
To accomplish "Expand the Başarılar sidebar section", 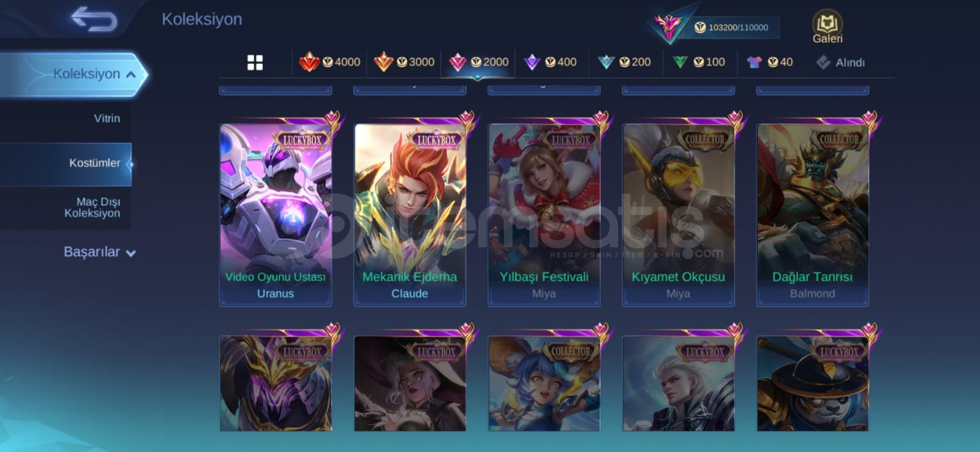I will (x=99, y=252).
